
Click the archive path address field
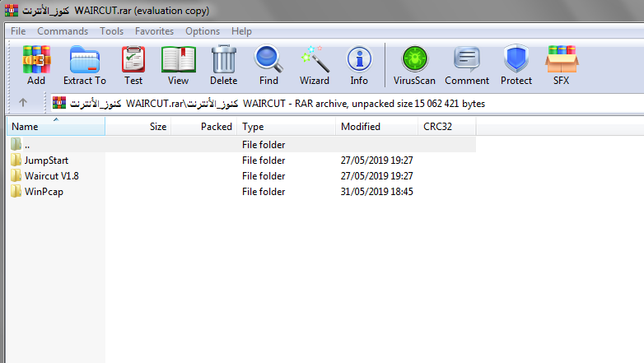coord(348,104)
